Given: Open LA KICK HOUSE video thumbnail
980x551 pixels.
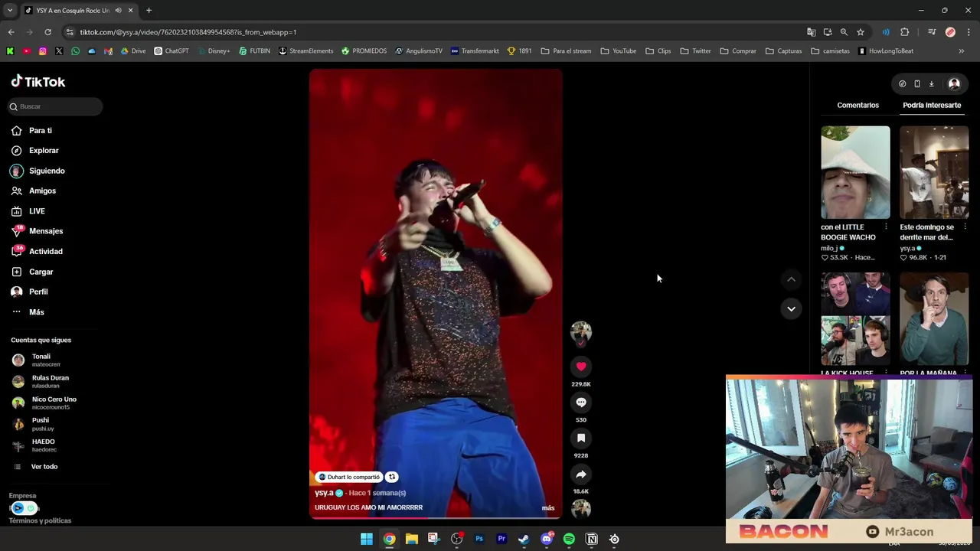Looking at the screenshot, I should [855, 319].
